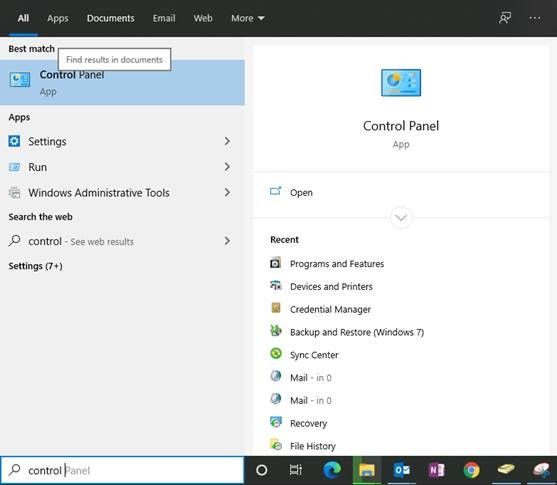Screen dimensions: 557x485
Task: Open File Explorer from the taskbar
Action: pyautogui.click(x=367, y=470)
